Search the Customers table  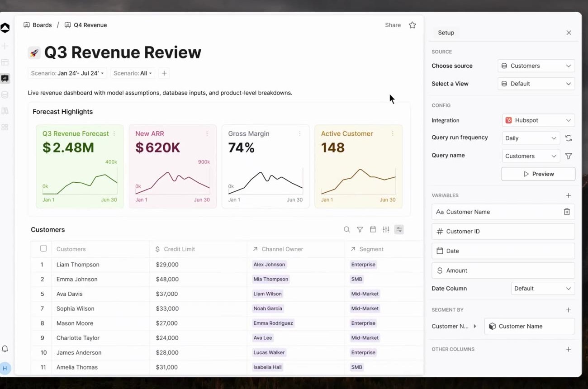pyautogui.click(x=347, y=230)
